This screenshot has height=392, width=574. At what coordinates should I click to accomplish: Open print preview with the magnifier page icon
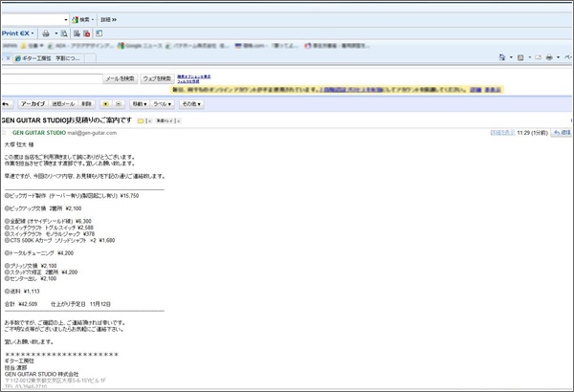64,33
